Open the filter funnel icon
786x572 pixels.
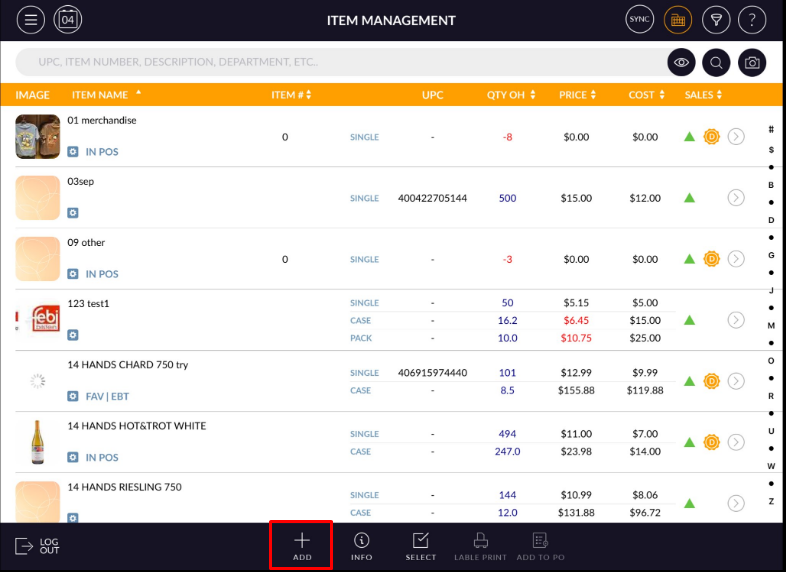pos(715,19)
